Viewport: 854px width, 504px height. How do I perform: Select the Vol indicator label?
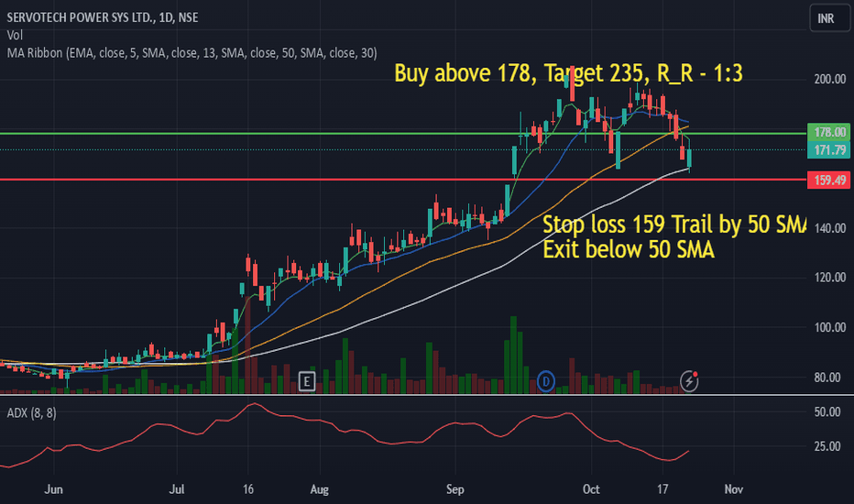click(x=15, y=36)
